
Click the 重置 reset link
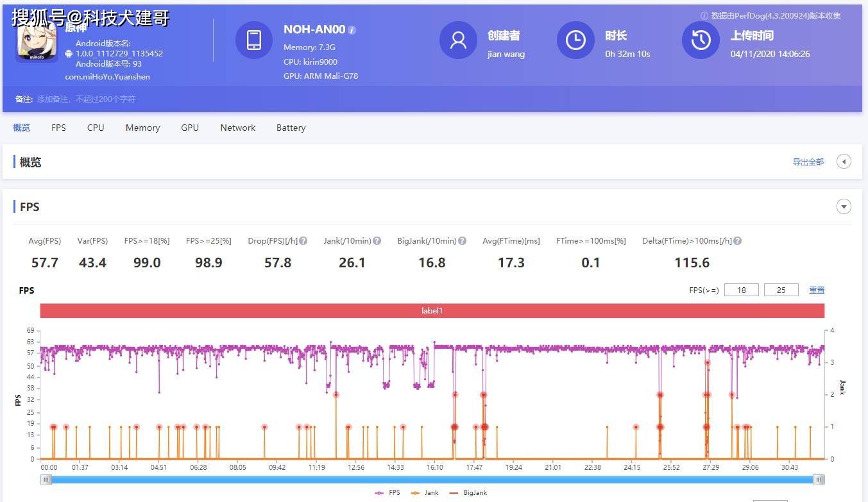(x=817, y=290)
